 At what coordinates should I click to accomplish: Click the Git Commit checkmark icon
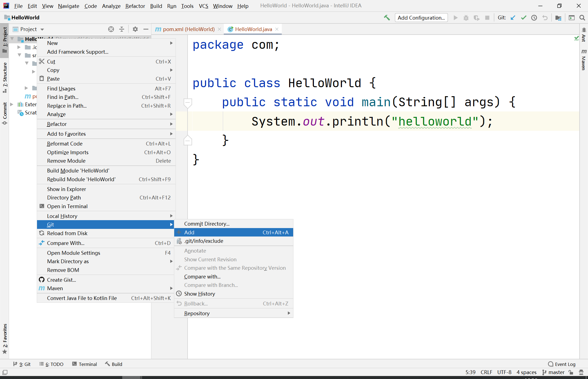523,18
